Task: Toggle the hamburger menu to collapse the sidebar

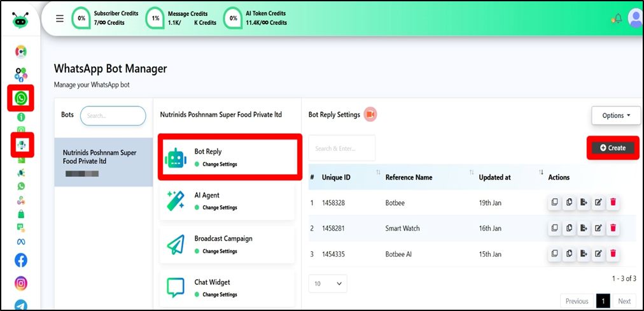Action: click(x=60, y=18)
